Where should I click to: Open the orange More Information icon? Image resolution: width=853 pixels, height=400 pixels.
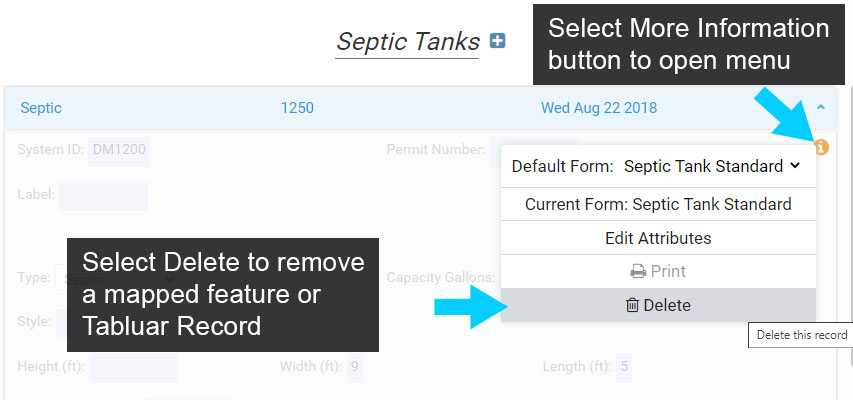821,147
